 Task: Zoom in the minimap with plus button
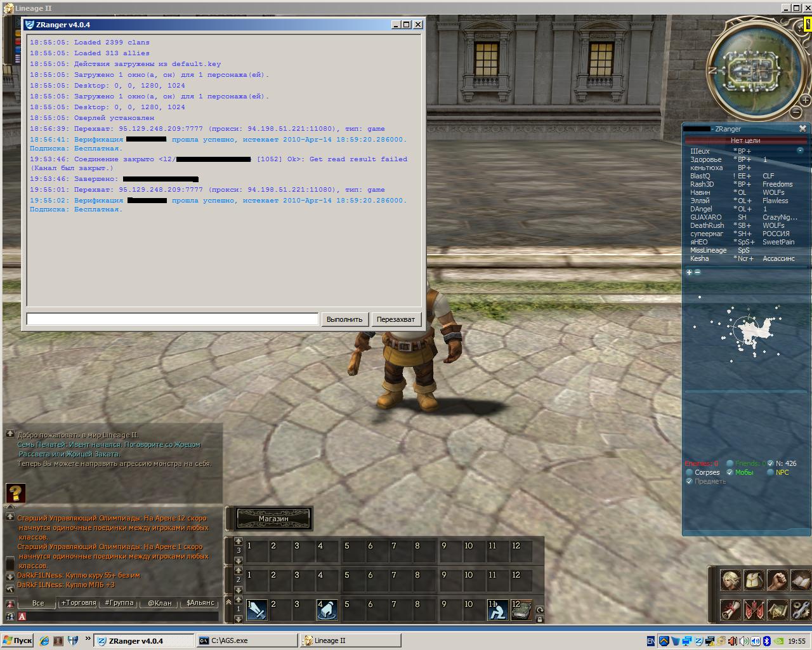coord(805,100)
